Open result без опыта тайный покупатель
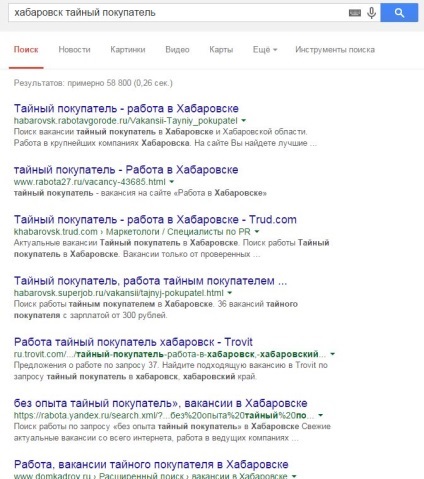The width and height of the screenshot is (424, 479). tap(160, 403)
